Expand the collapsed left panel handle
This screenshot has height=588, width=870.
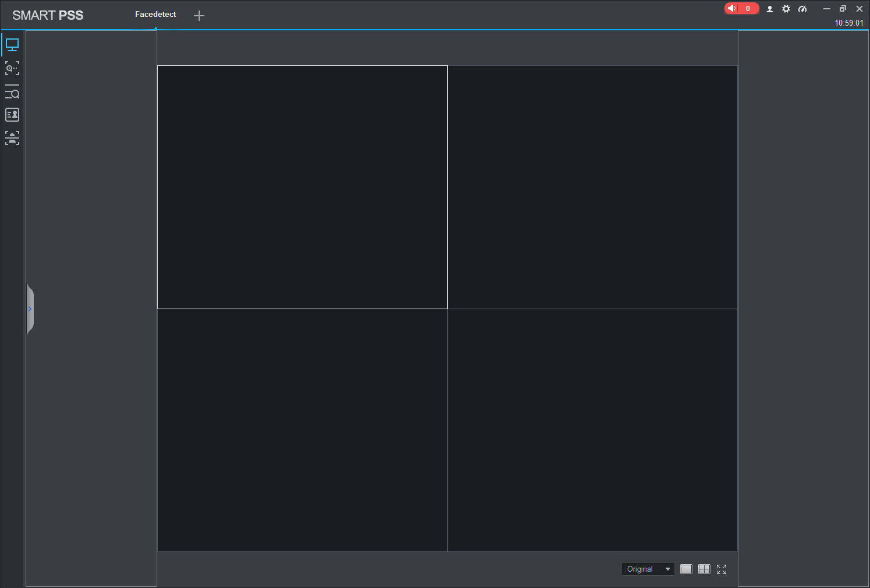click(x=30, y=309)
